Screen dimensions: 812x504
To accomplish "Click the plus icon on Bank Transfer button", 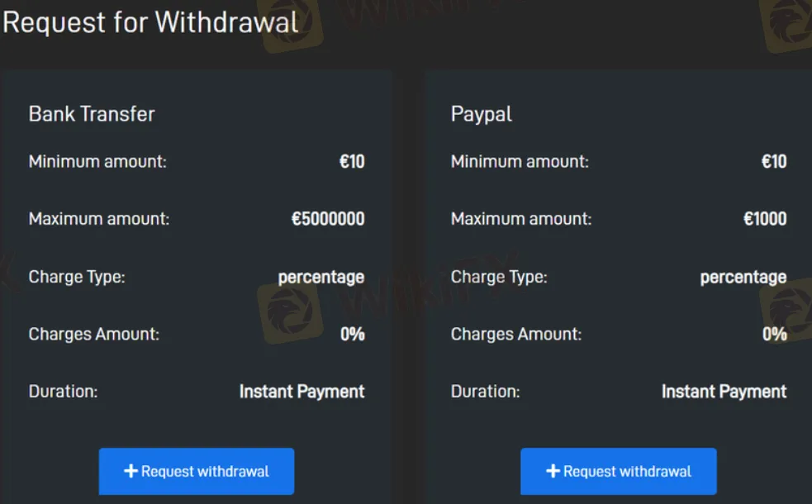I will [131, 471].
